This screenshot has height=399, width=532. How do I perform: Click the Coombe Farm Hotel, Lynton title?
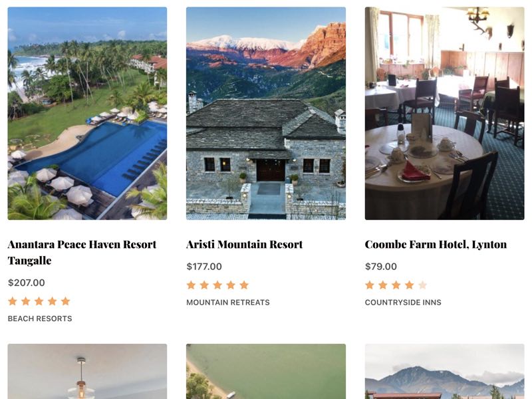tap(436, 244)
